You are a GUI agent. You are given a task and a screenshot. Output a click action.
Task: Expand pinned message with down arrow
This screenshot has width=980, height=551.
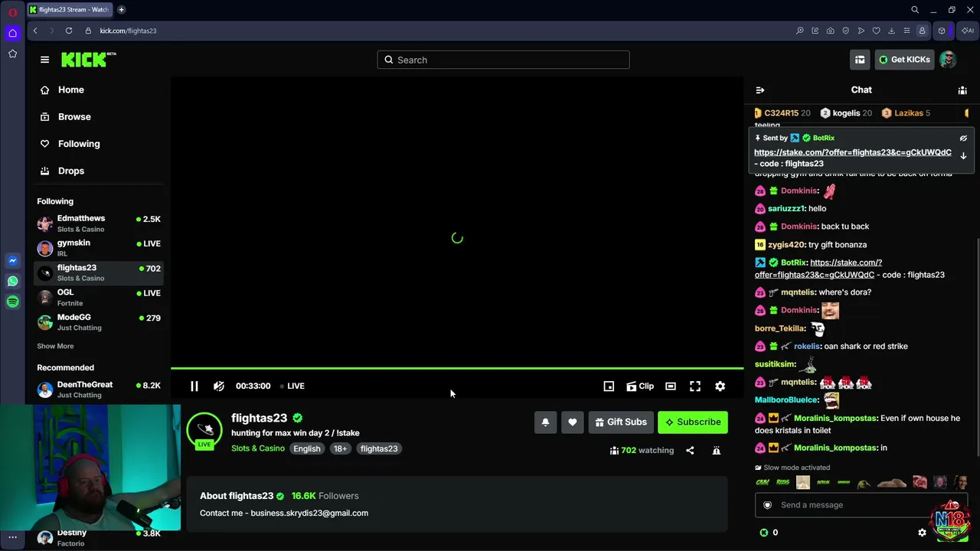tap(963, 156)
